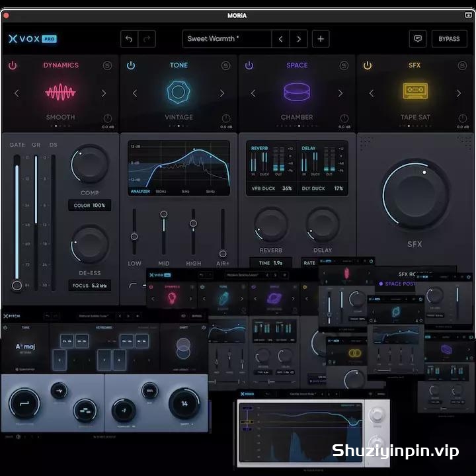
Task: Click the yellow linked rings icon in small window
Action: click(354, 353)
